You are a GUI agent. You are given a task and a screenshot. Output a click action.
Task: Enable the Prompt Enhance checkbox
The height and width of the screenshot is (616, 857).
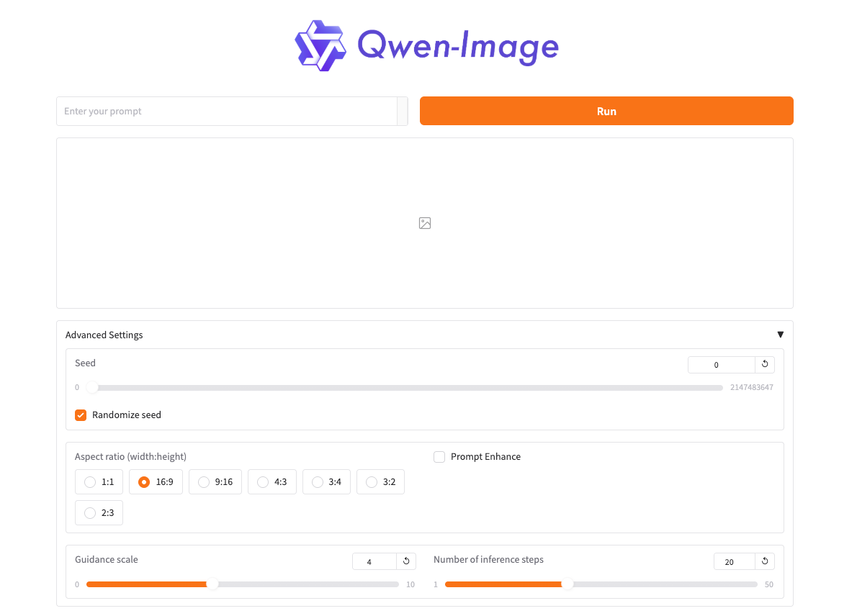439,457
